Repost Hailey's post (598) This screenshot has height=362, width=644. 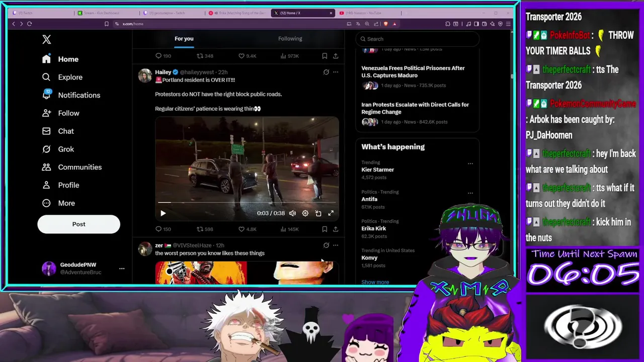(205, 229)
